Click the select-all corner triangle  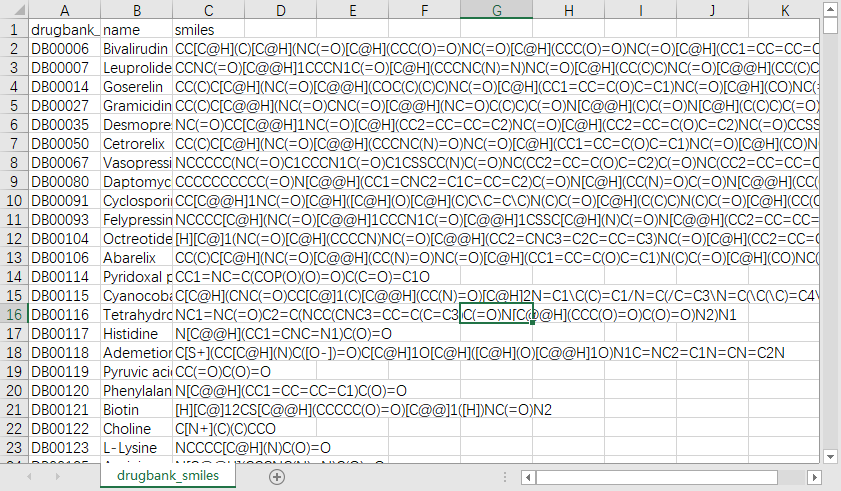19,10
